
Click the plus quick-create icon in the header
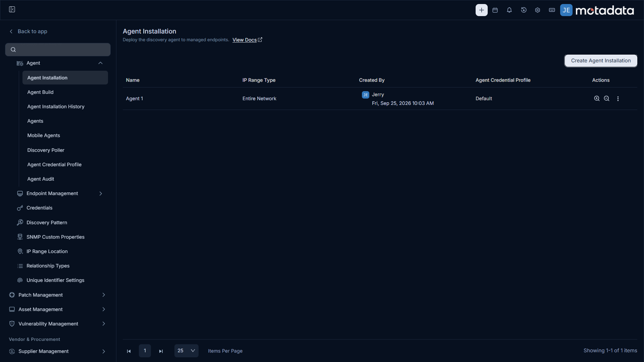point(481,10)
